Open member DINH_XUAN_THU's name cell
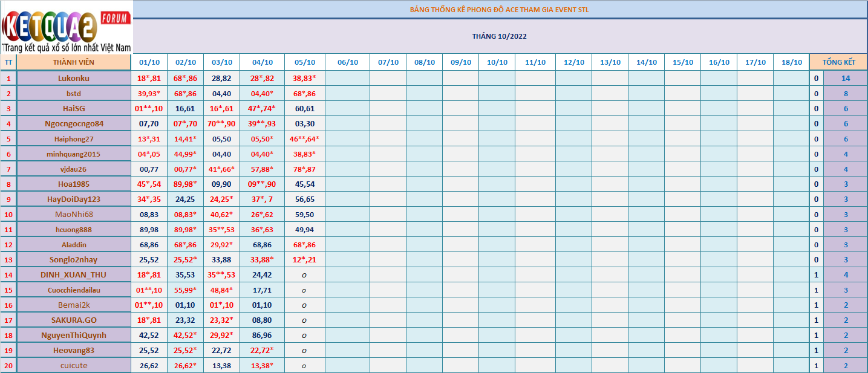 73,274
